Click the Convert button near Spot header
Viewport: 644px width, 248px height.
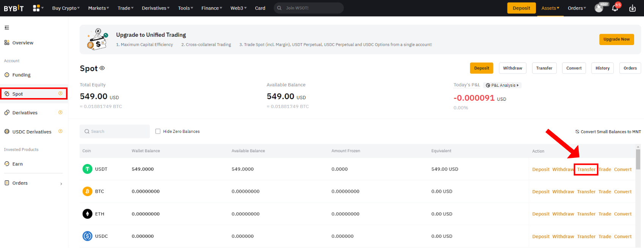(x=574, y=68)
